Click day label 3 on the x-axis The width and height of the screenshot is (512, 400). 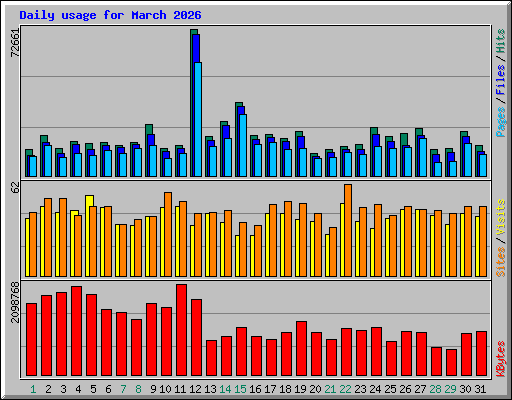coord(63,389)
